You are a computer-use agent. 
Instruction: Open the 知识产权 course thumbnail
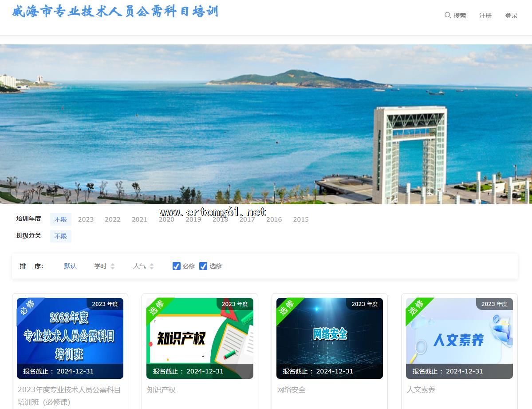pos(200,338)
